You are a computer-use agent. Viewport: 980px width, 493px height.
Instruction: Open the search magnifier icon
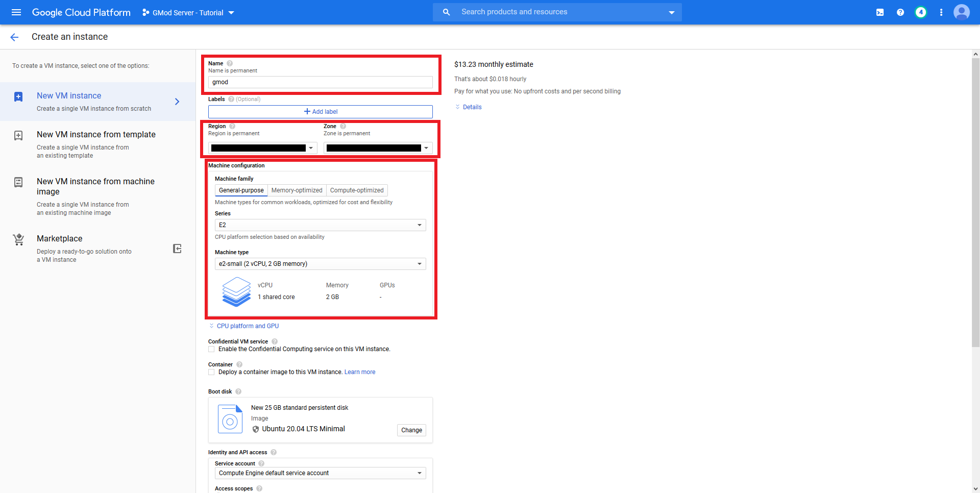[x=446, y=12]
